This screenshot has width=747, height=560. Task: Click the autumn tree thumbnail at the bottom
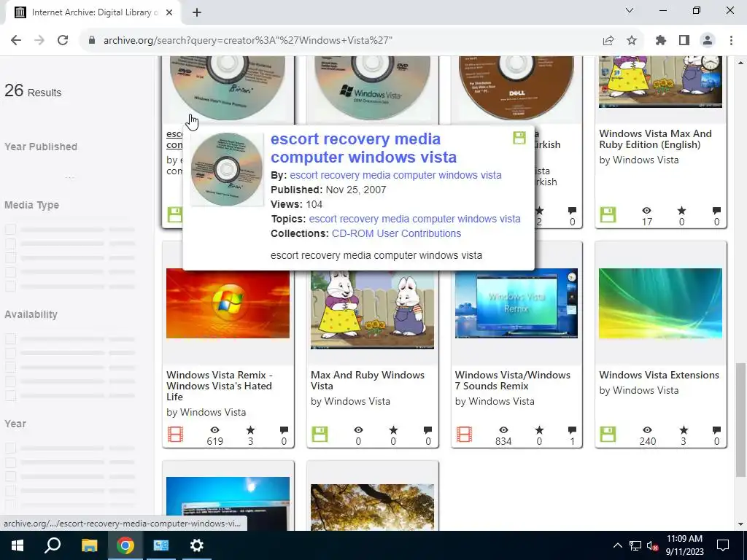[x=372, y=507]
